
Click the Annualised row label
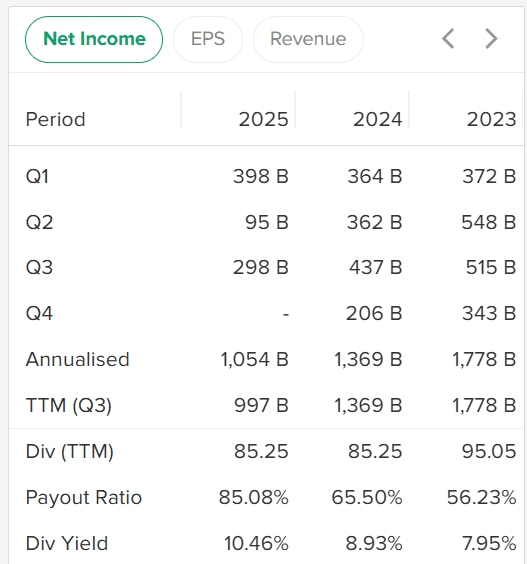coord(78,359)
